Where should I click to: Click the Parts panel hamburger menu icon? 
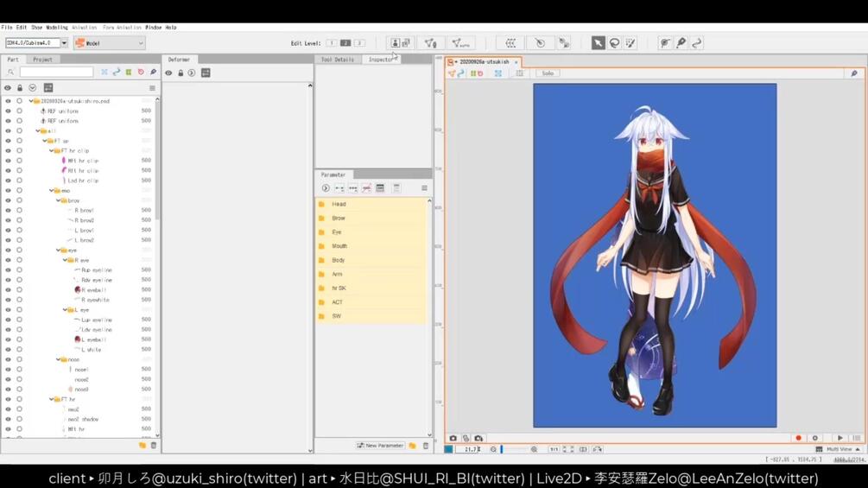[x=152, y=88]
